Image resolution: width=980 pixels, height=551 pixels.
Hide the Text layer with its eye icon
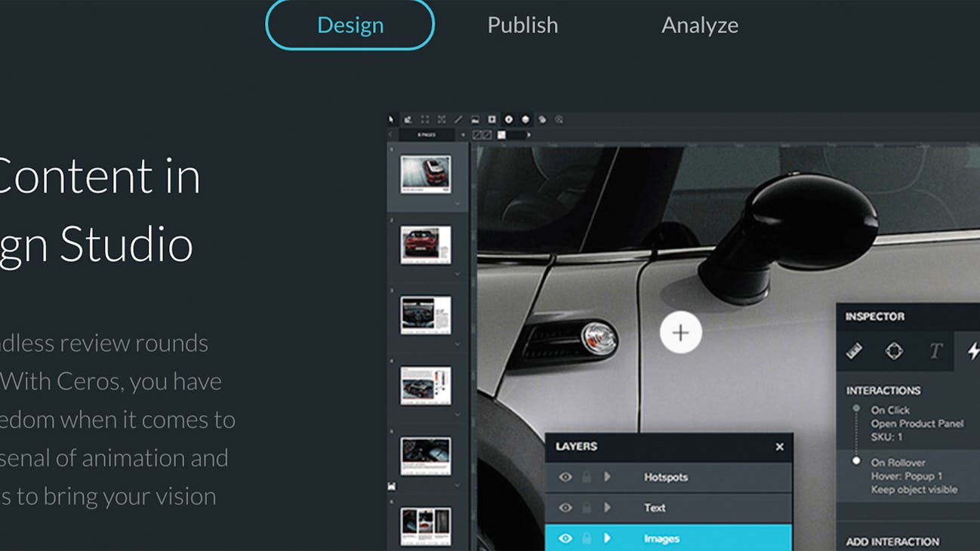pos(565,508)
